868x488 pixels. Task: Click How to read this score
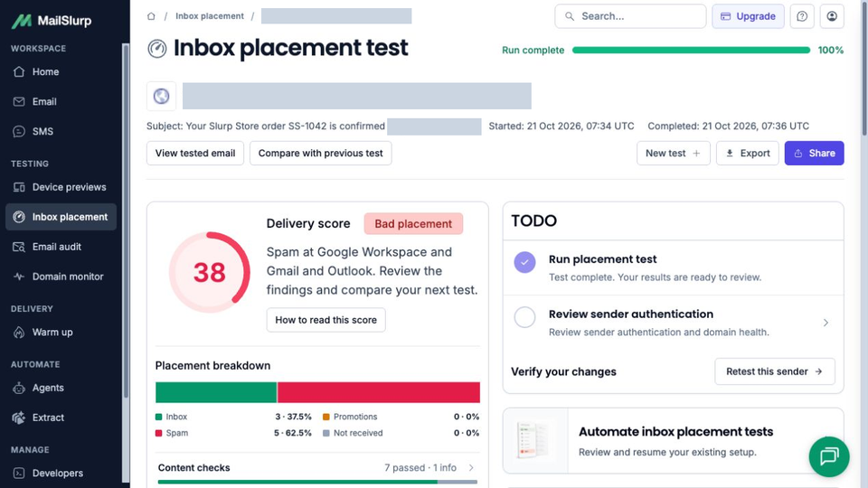point(326,320)
